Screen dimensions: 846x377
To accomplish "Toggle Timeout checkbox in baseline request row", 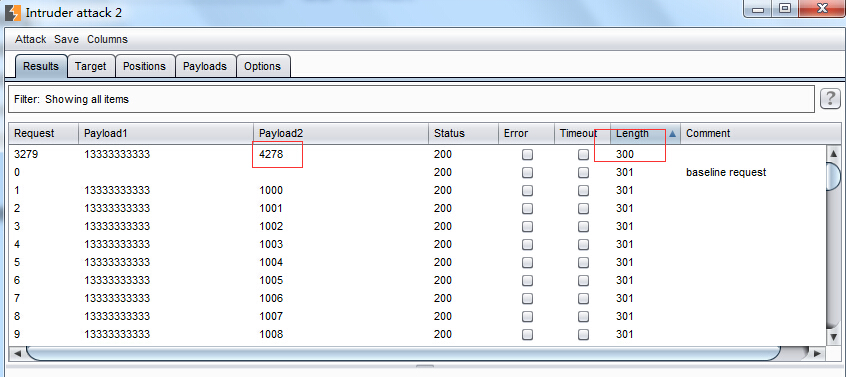I will point(583,173).
